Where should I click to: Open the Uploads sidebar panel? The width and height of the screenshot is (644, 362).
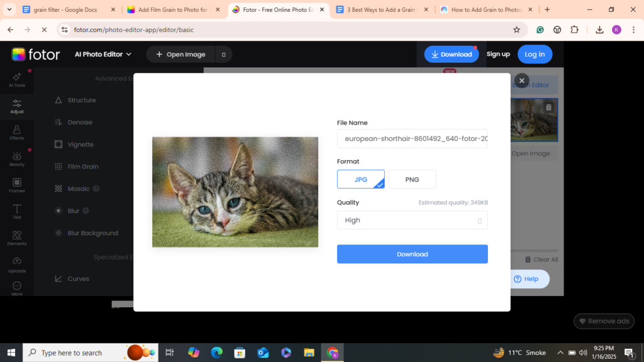17,265
